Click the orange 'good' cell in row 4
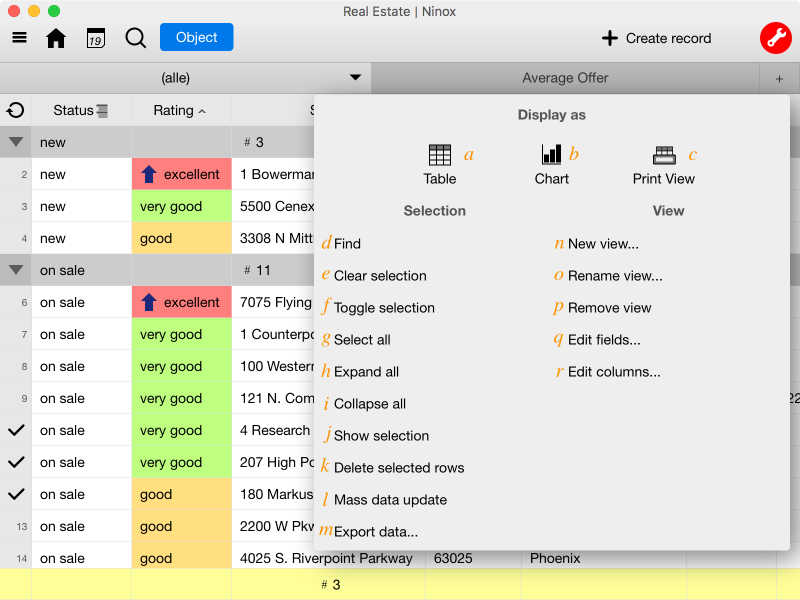Viewport: 800px width, 600px height. 182,238
